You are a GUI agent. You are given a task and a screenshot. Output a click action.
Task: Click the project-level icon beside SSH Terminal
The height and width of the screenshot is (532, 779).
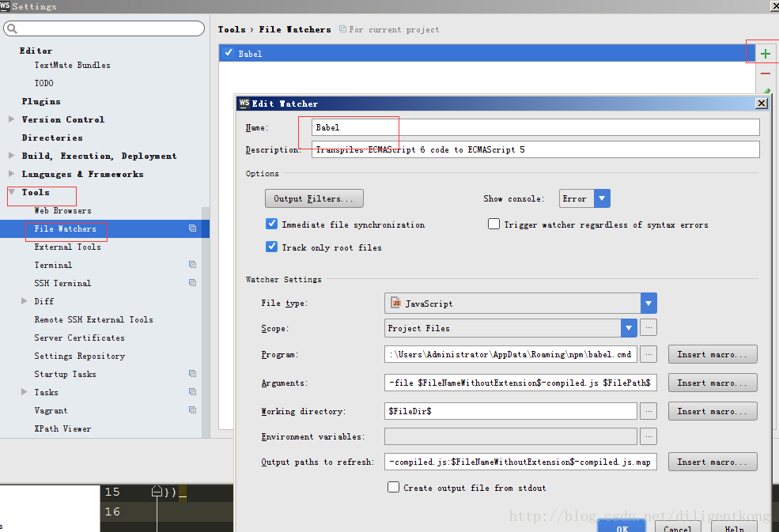pyautogui.click(x=193, y=283)
